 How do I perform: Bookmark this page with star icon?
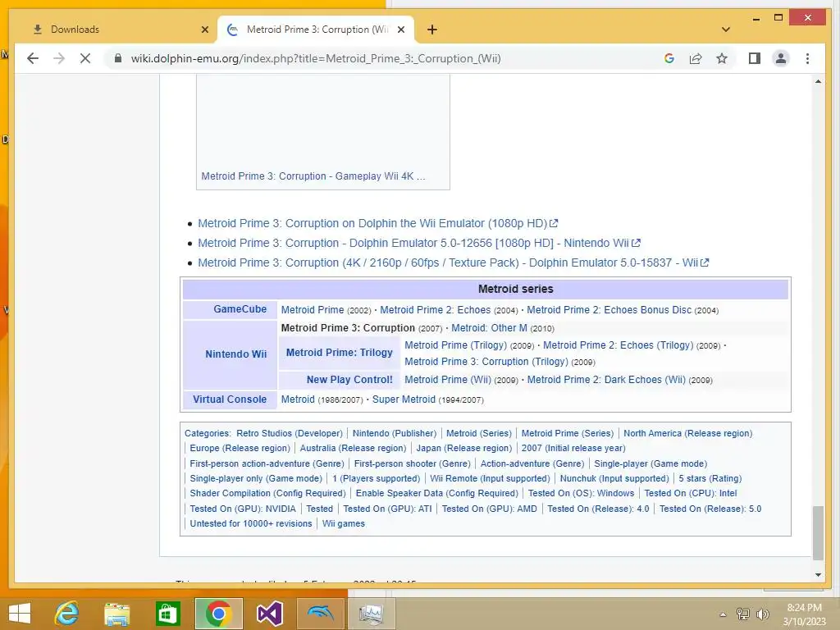tap(722, 58)
